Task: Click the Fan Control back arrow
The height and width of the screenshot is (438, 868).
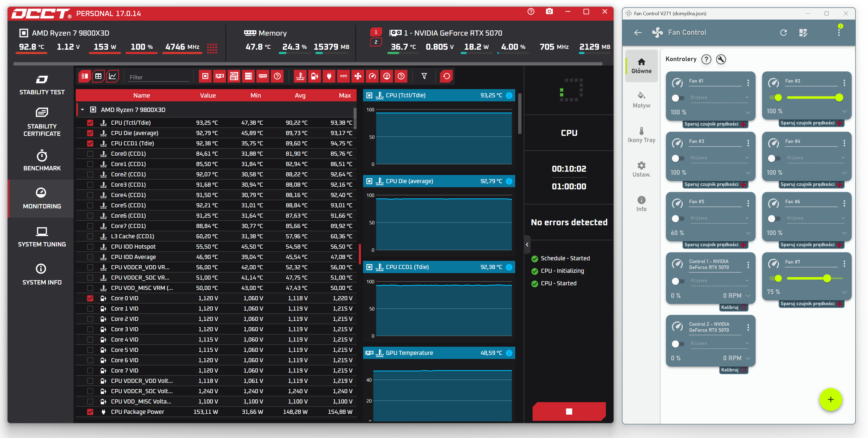Action: tap(638, 33)
